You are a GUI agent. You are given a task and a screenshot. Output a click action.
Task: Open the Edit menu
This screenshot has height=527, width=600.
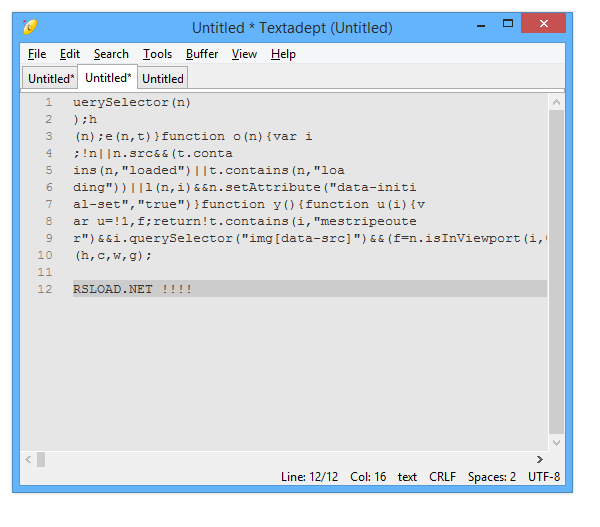coord(70,54)
